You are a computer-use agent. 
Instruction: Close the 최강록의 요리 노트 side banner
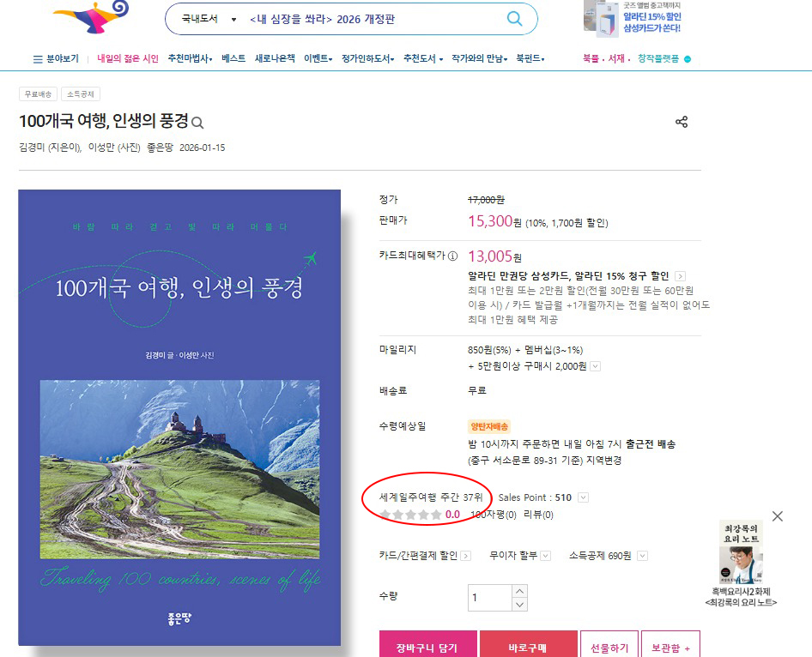pyautogui.click(x=777, y=515)
